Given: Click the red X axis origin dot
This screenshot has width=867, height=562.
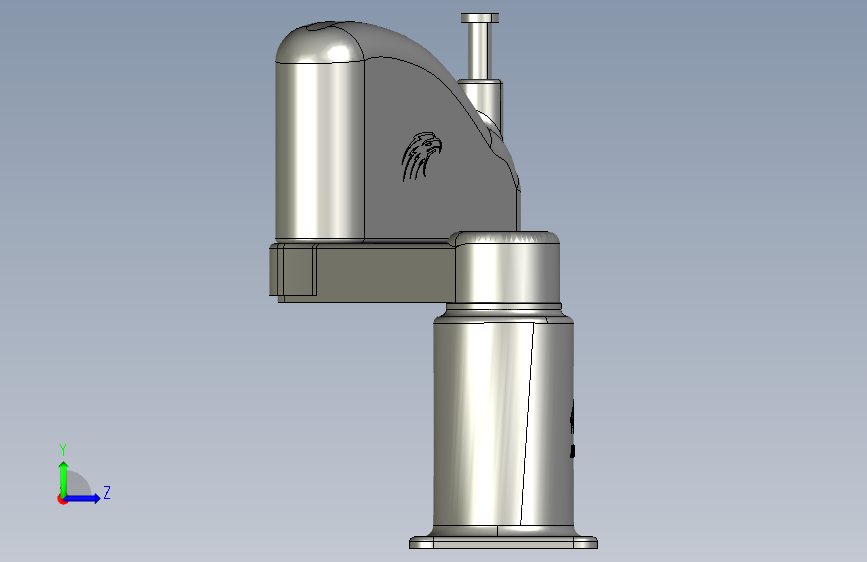Looking at the screenshot, I should click(x=62, y=499).
